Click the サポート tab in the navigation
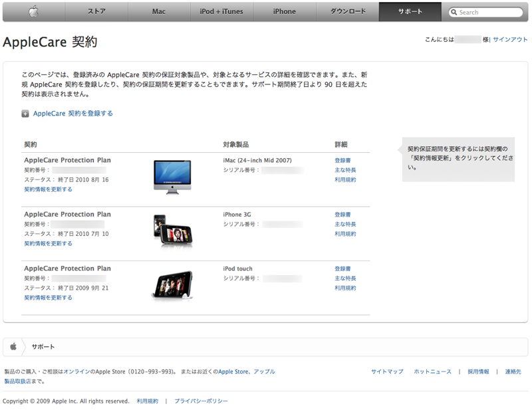The image size is (532, 412). [x=410, y=11]
